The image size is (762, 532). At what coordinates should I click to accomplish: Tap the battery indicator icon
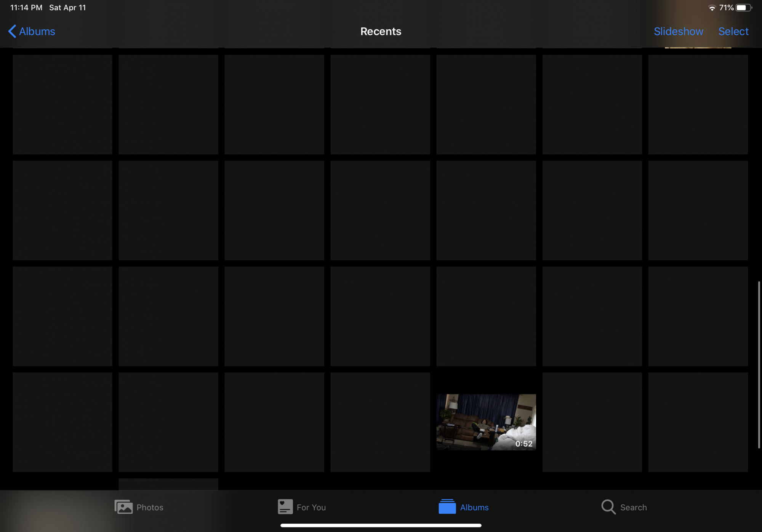pos(743,8)
